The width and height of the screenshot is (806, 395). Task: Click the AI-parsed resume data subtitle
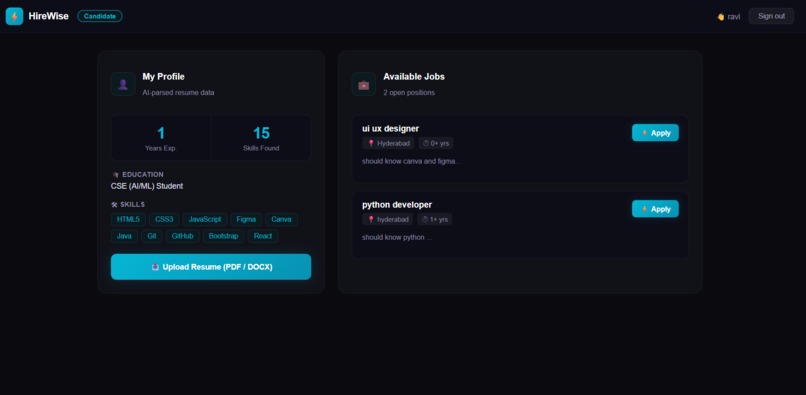(178, 93)
